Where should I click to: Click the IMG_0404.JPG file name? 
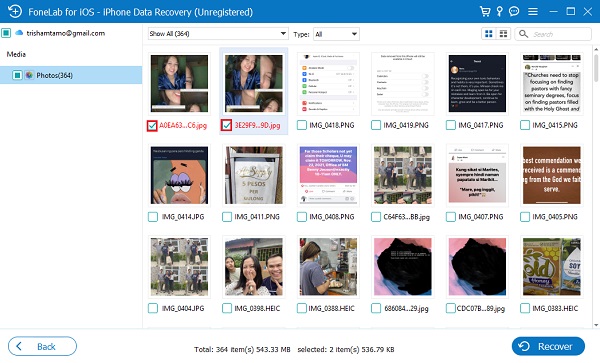(x=183, y=308)
